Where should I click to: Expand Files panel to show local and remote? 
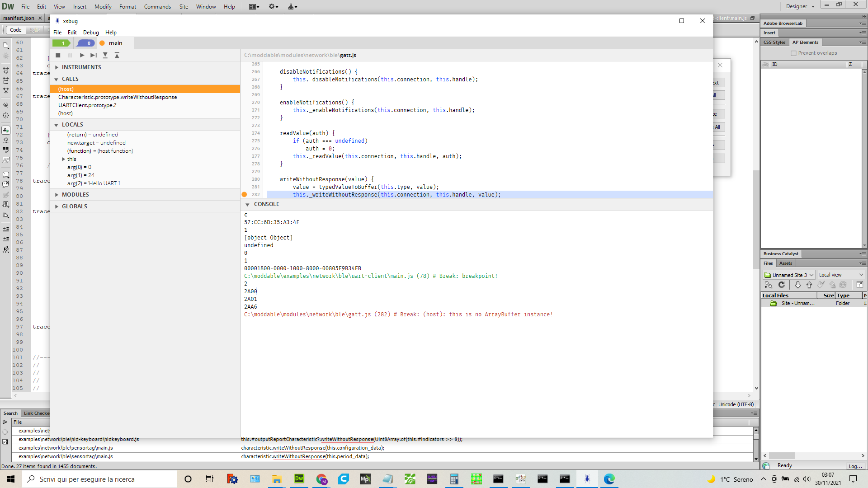coord(859,285)
